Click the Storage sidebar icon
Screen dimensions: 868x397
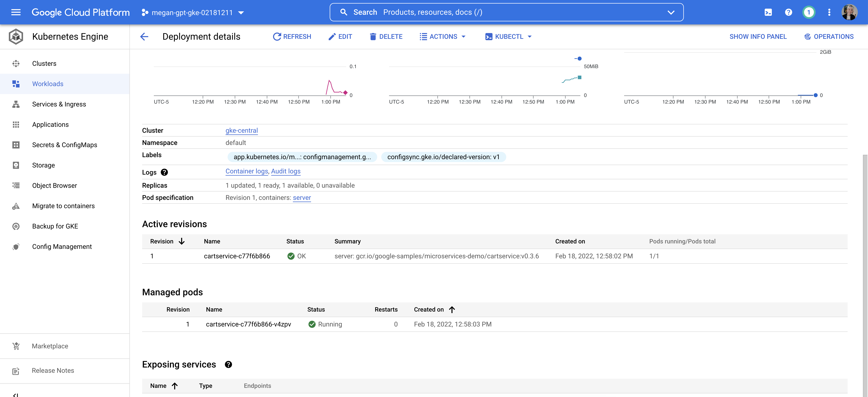point(16,165)
